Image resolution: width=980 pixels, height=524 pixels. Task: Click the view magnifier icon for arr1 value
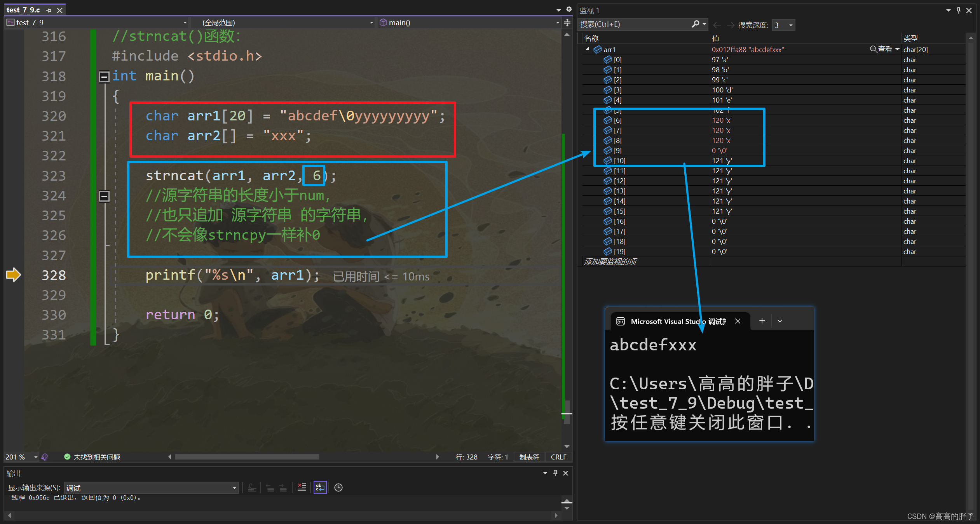pos(873,49)
